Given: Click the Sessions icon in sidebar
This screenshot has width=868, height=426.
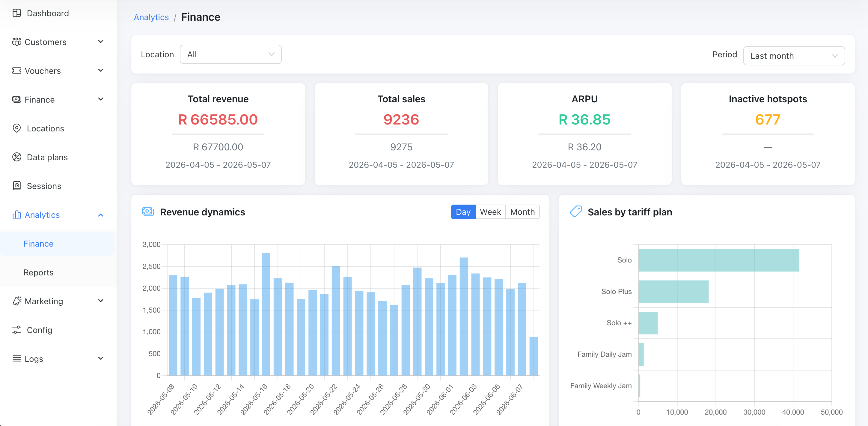Looking at the screenshot, I should pyautogui.click(x=16, y=186).
